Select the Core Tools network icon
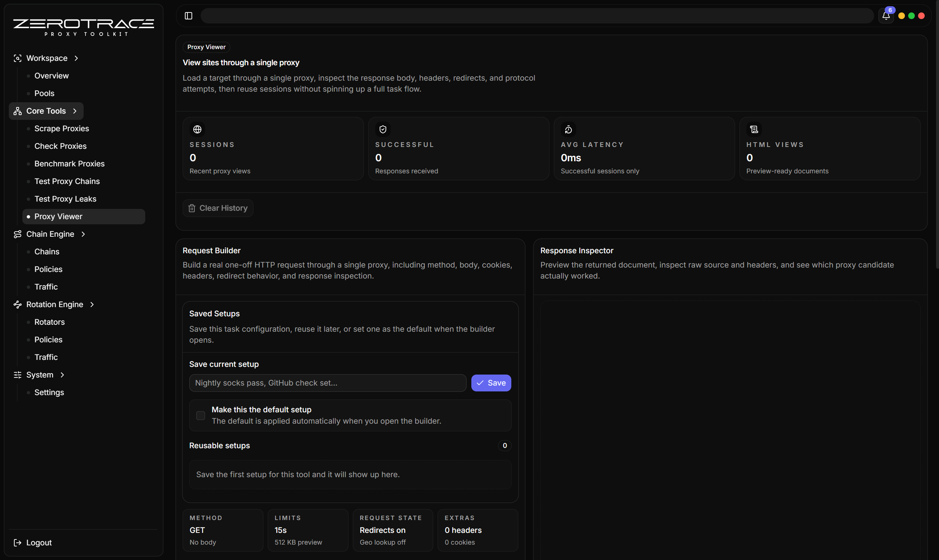Viewport: 939px width, 560px height. (x=17, y=111)
